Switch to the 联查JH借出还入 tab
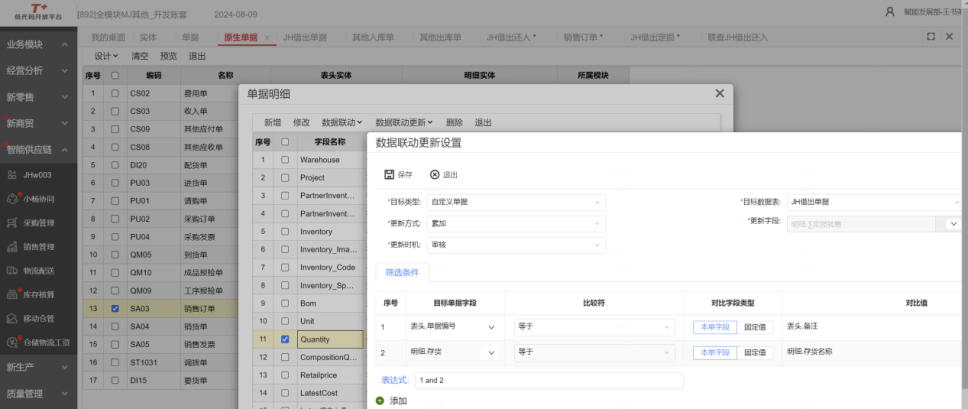The image size is (968, 409). (x=738, y=38)
